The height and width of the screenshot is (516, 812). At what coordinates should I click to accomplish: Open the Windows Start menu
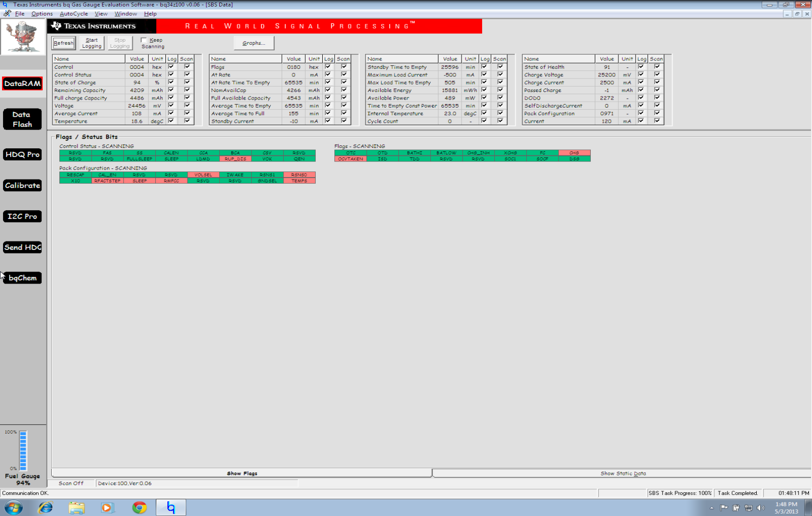click(14, 507)
